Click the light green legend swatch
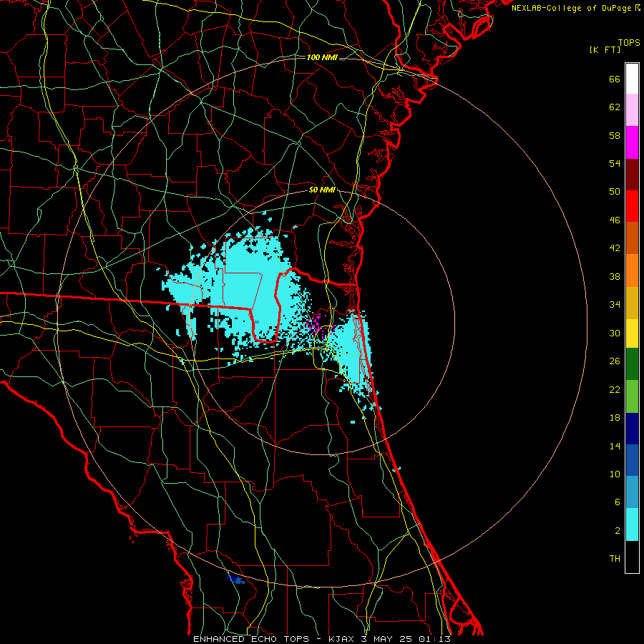 632,396
